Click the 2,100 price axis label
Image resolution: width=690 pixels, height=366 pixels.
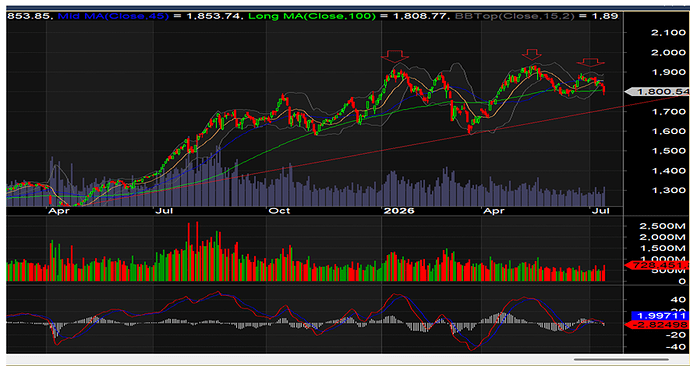click(668, 33)
